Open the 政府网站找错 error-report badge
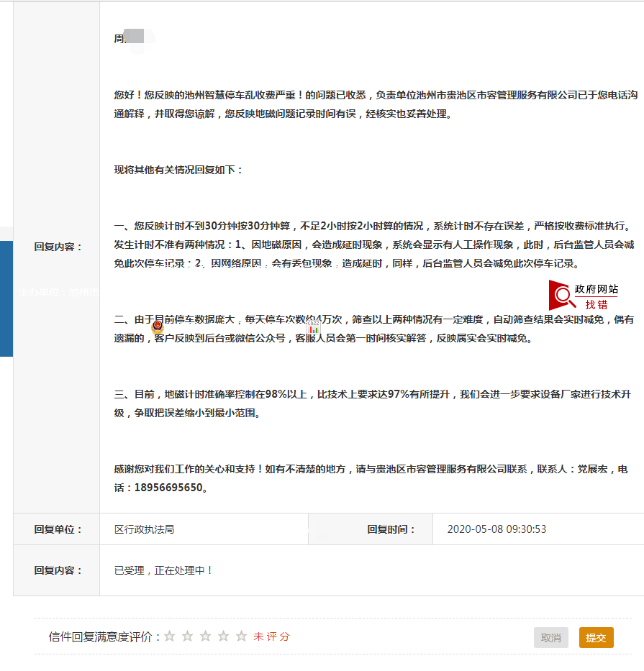644x671 pixels. (584, 296)
